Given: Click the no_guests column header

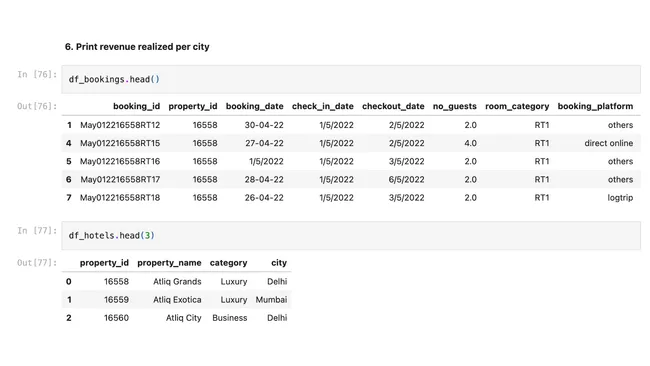Looking at the screenshot, I should click(x=455, y=106).
